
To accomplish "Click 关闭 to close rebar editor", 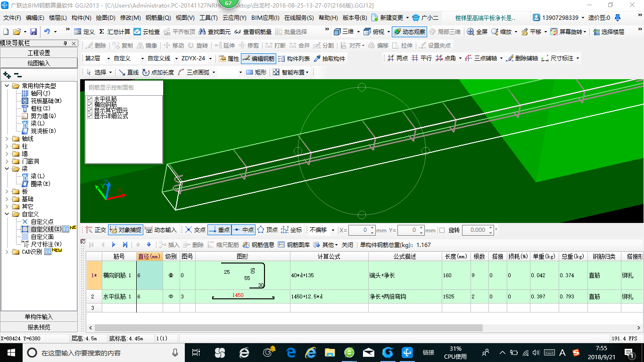I will (x=347, y=245).
